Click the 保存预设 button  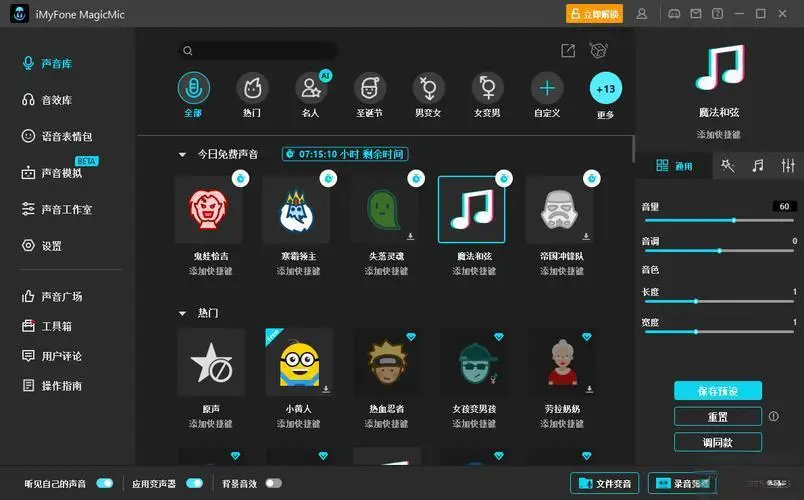click(x=717, y=391)
